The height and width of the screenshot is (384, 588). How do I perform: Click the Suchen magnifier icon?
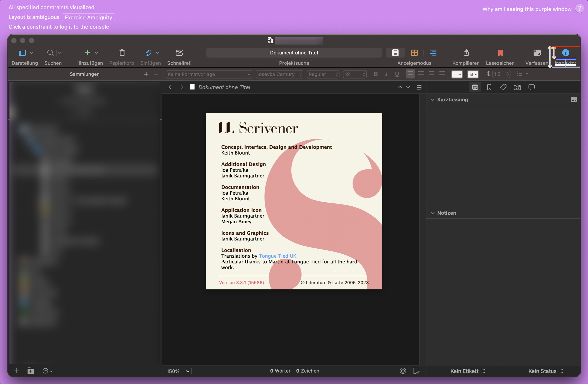point(50,53)
